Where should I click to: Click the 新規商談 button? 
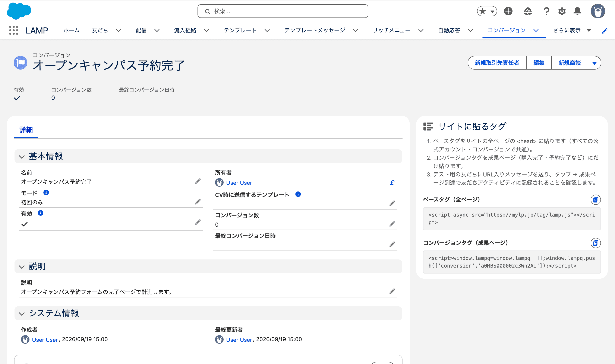click(x=570, y=63)
